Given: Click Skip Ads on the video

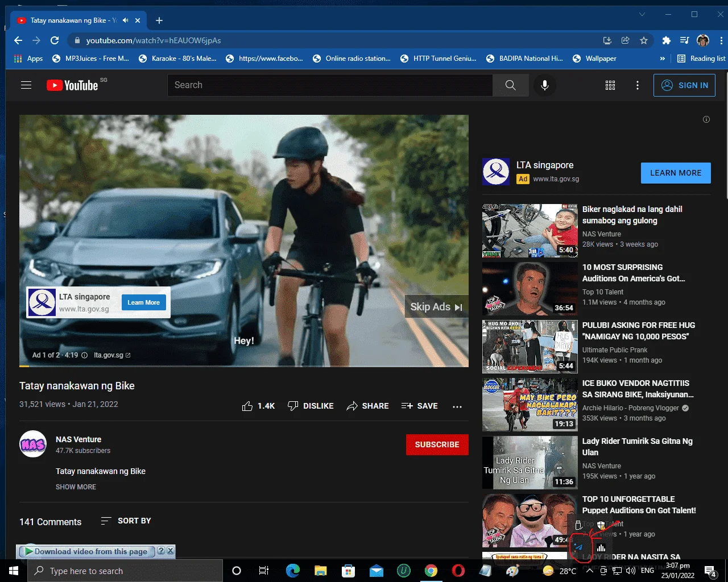Looking at the screenshot, I should click(x=436, y=307).
